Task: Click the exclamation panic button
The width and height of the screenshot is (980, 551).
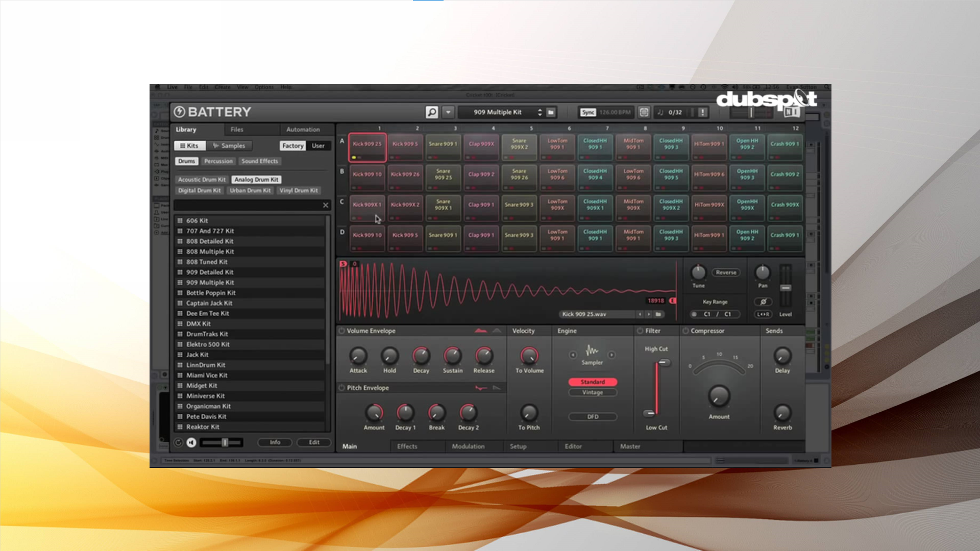Action: pyautogui.click(x=702, y=112)
